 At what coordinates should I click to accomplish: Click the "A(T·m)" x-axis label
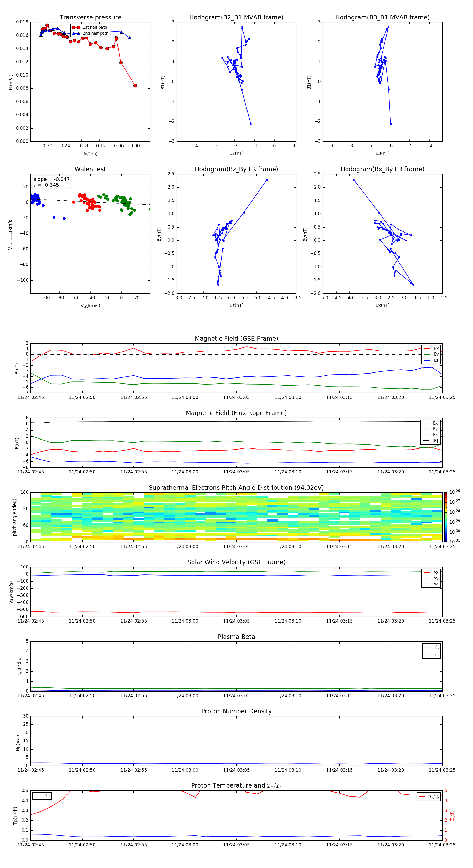click(90, 154)
